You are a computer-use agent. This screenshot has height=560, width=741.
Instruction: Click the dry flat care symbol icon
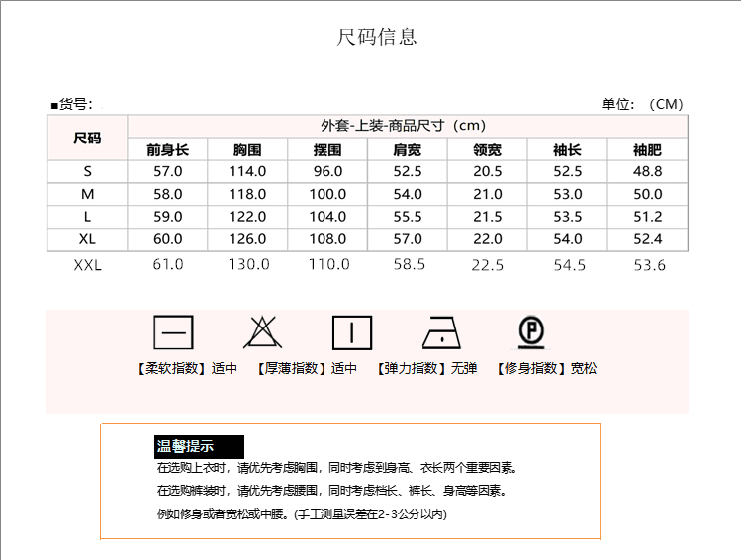tap(173, 332)
